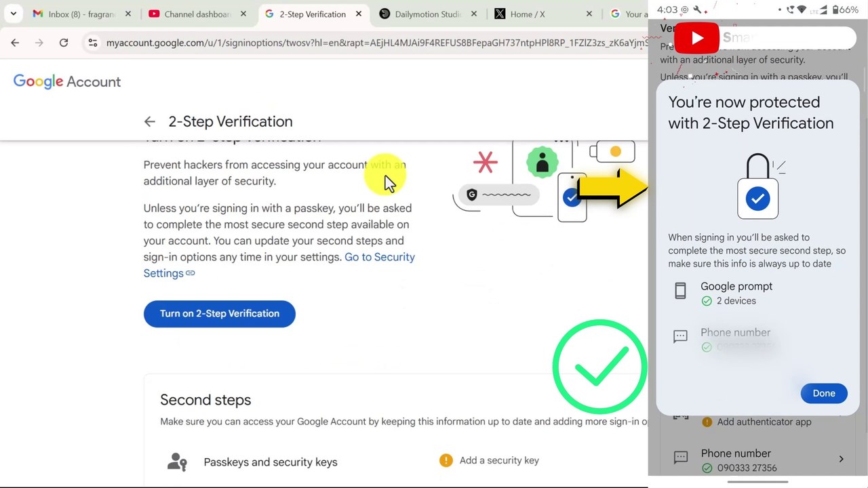Tap the Google prompt phone icon
The width and height of the screenshot is (868, 488).
coord(680,291)
